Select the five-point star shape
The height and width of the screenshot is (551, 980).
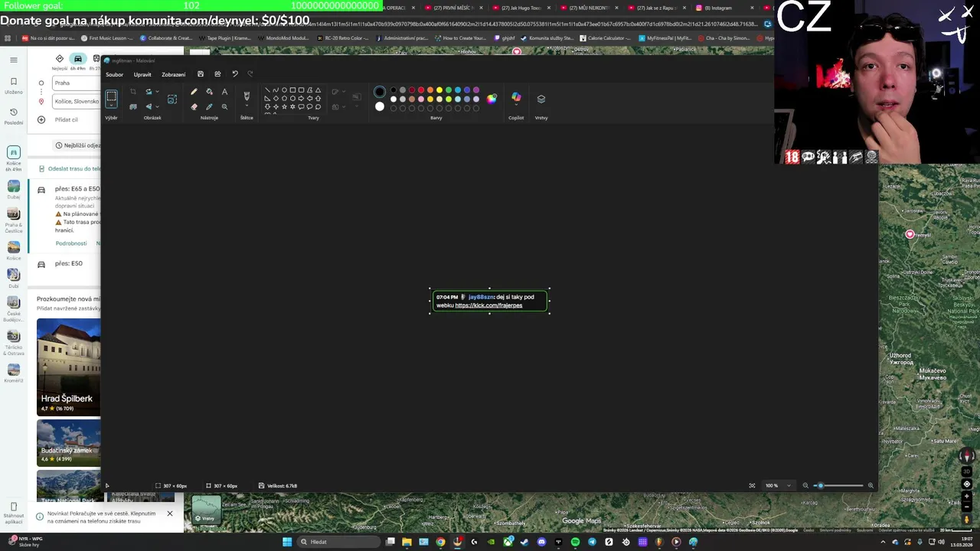[x=284, y=106]
